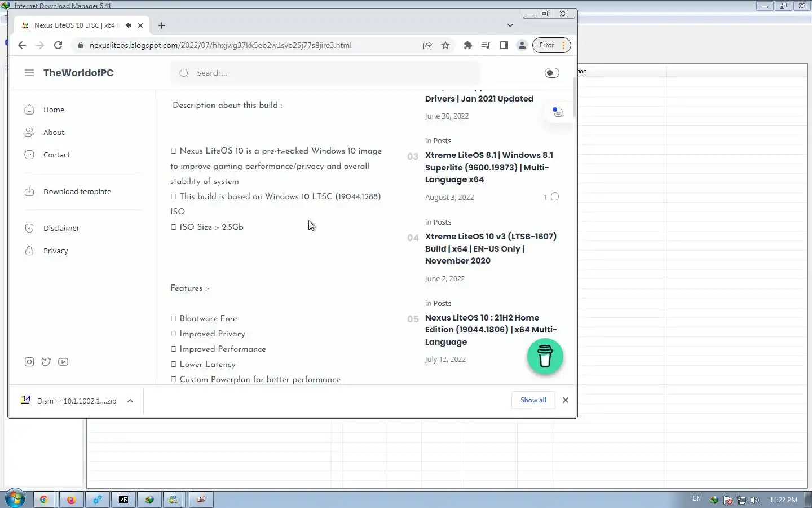Image resolution: width=812 pixels, height=508 pixels.
Task: Open Chrome from the taskbar
Action: click(43, 500)
